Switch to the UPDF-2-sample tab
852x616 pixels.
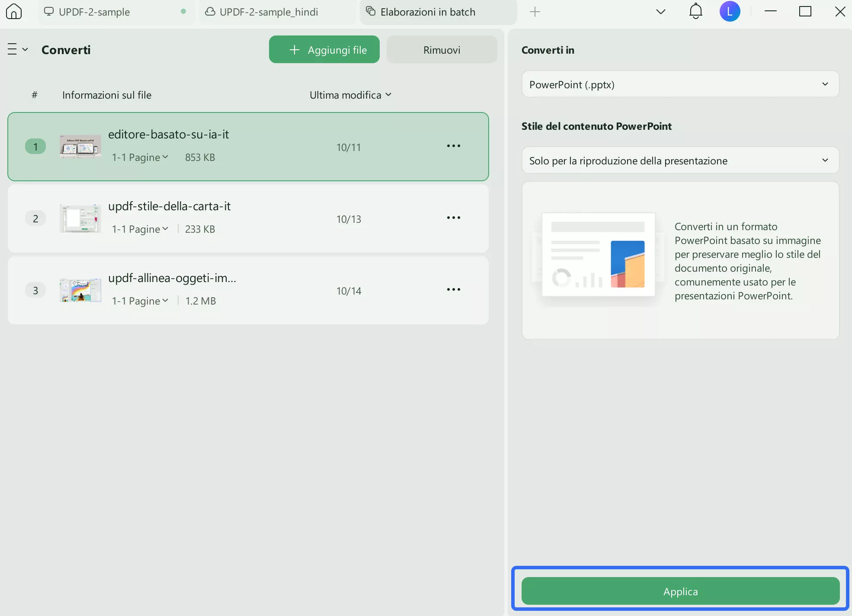94,12
